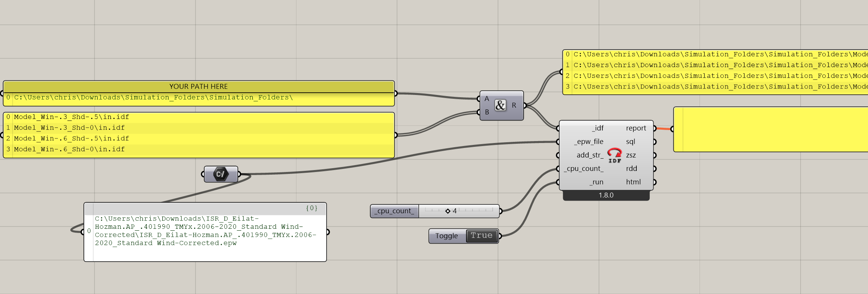The width and height of the screenshot is (868, 294).
Task: Click the red IDF run icon
Action: (614, 155)
